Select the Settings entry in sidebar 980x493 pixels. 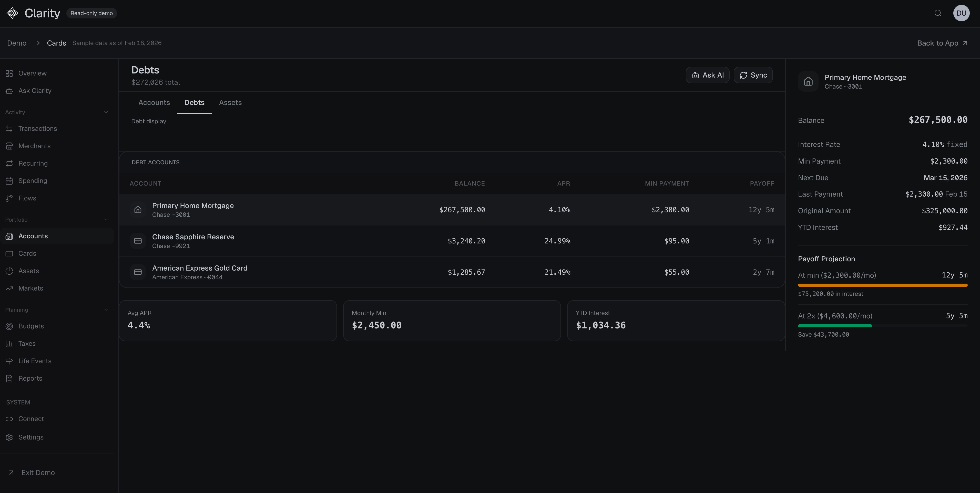click(x=31, y=437)
